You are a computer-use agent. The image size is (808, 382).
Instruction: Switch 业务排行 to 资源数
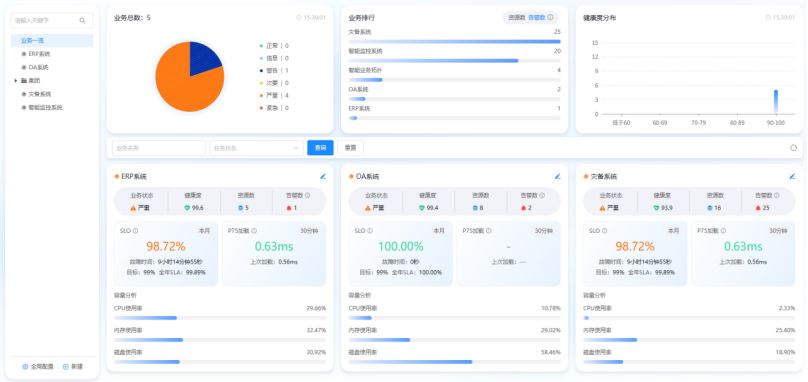click(x=517, y=18)
